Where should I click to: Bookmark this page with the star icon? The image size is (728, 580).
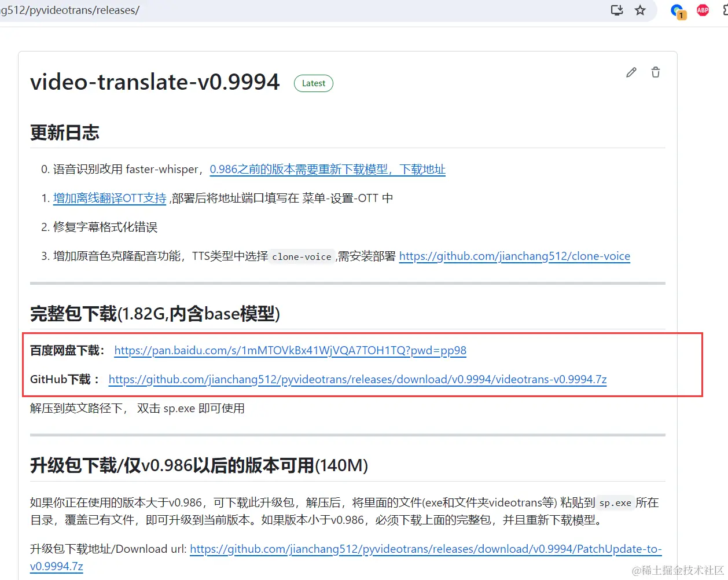click(640, 10)
